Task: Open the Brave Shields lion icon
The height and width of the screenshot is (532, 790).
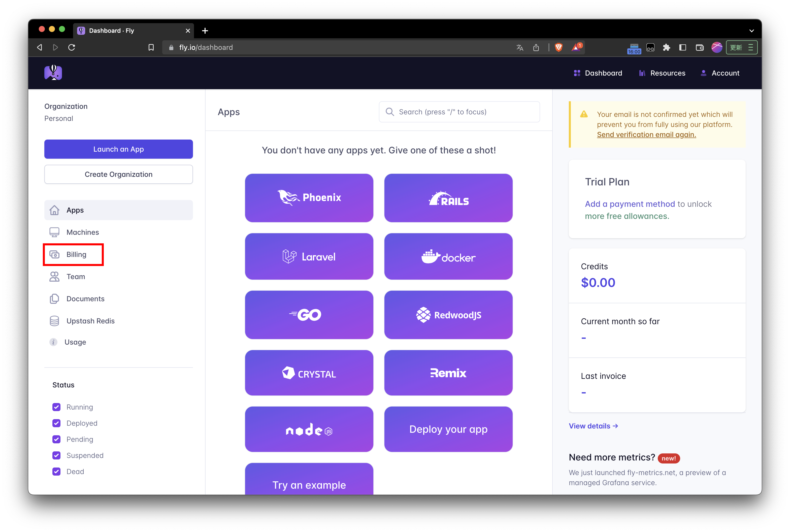Action: (x=558, y=48)
